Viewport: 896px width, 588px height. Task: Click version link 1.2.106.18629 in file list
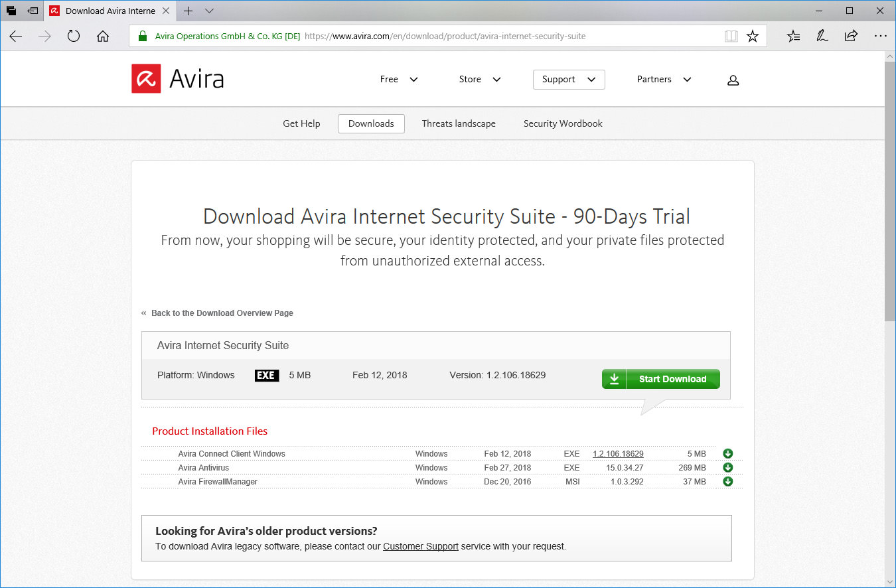point(618,454)
